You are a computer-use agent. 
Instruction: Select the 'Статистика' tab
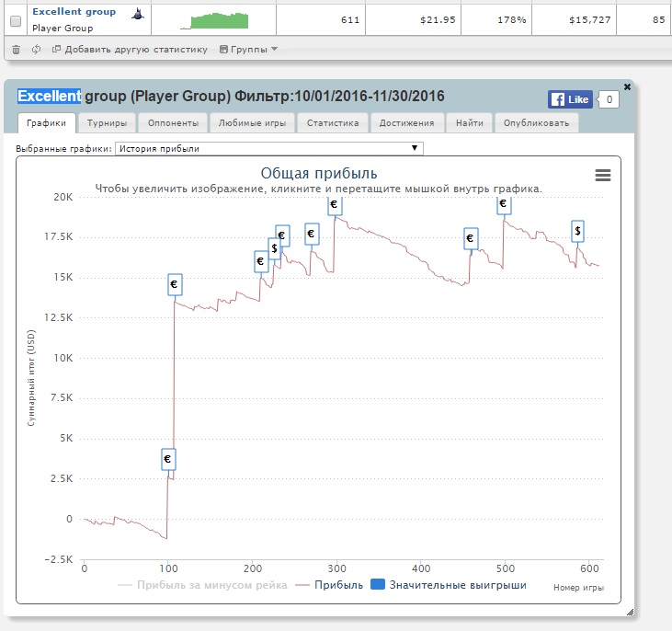333,123
